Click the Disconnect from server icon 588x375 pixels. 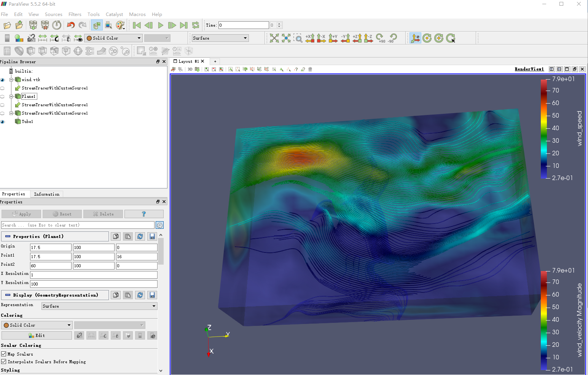[45, 26]
